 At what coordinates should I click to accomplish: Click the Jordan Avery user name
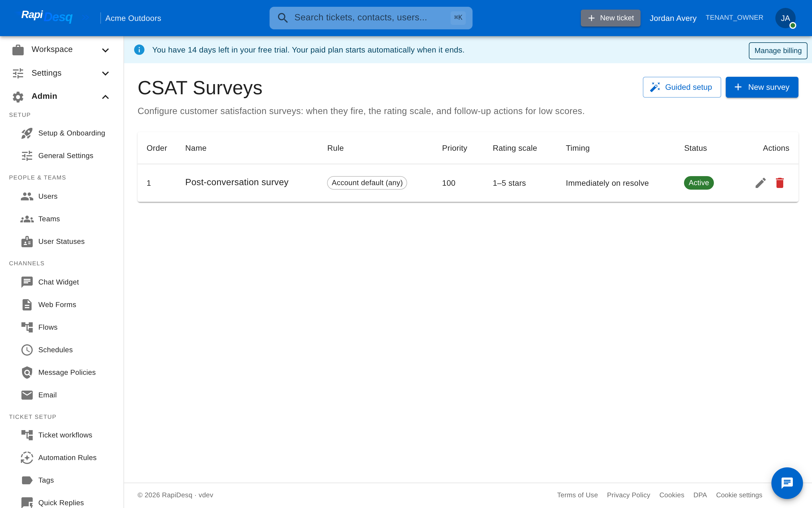(673, 18)
